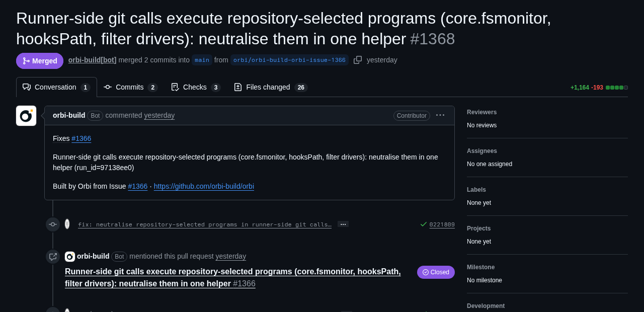Click the purple Merged status badge

[40, 61]
